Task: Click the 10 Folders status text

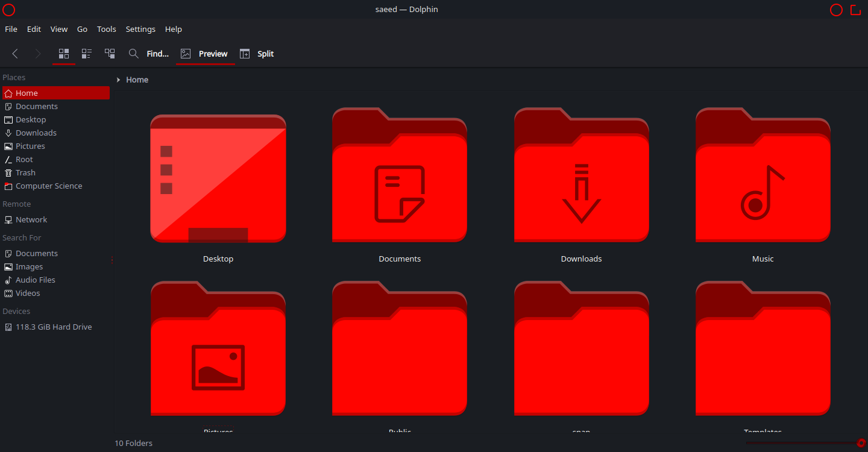Action: pyautogui.click(x=134, y=443)
